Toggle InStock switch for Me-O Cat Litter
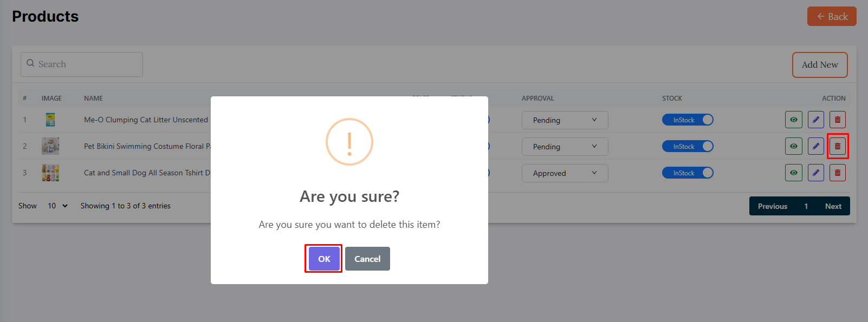Viewport: 868px width, 322px height. (688, 120)
